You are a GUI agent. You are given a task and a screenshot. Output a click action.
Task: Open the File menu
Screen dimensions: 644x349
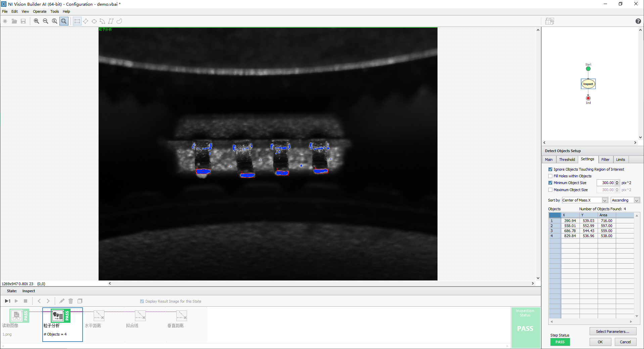(x=5, y=11)
